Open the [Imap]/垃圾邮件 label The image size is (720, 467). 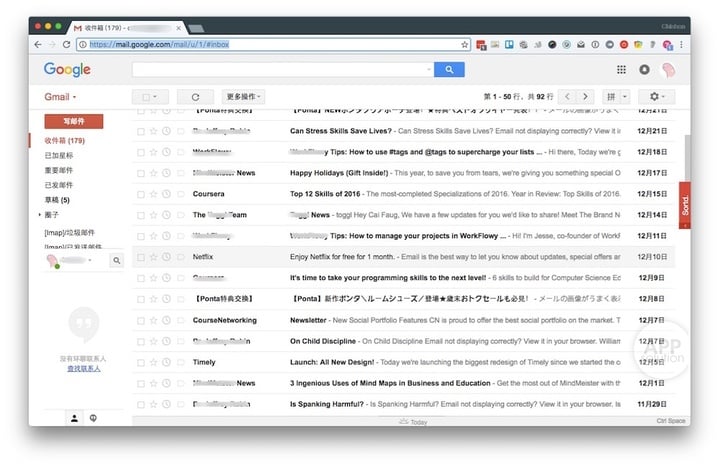click(69, 233)
